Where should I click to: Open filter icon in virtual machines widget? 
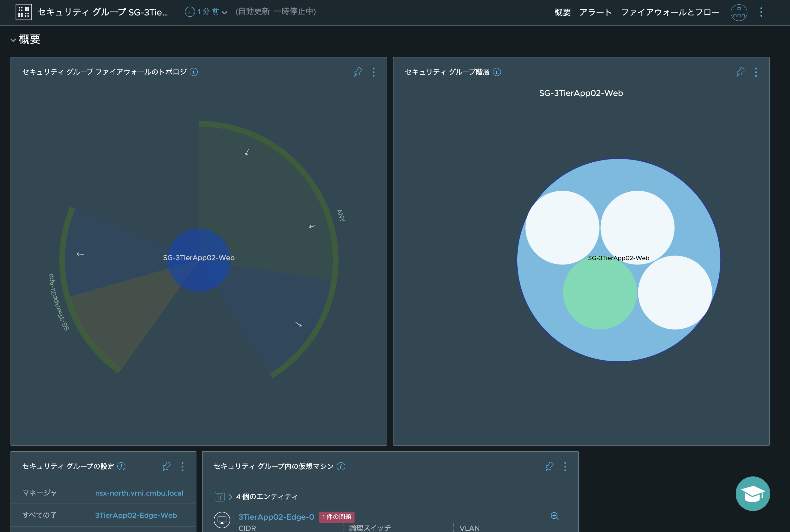220,497
